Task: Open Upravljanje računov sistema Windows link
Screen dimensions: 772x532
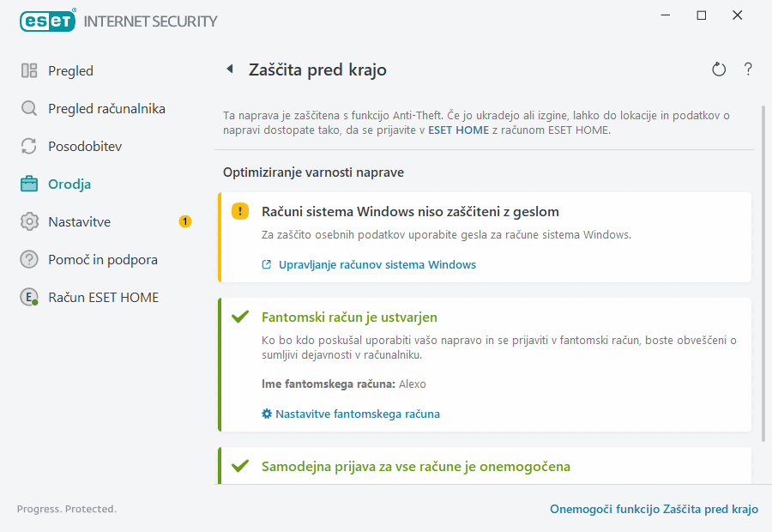Action: (378, 264)
